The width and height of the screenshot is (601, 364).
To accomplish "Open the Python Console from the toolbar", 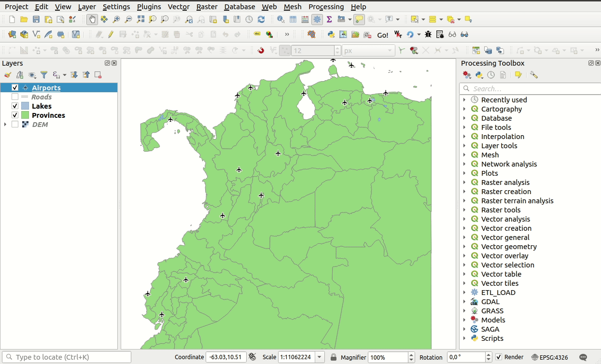I will (331, 35).
